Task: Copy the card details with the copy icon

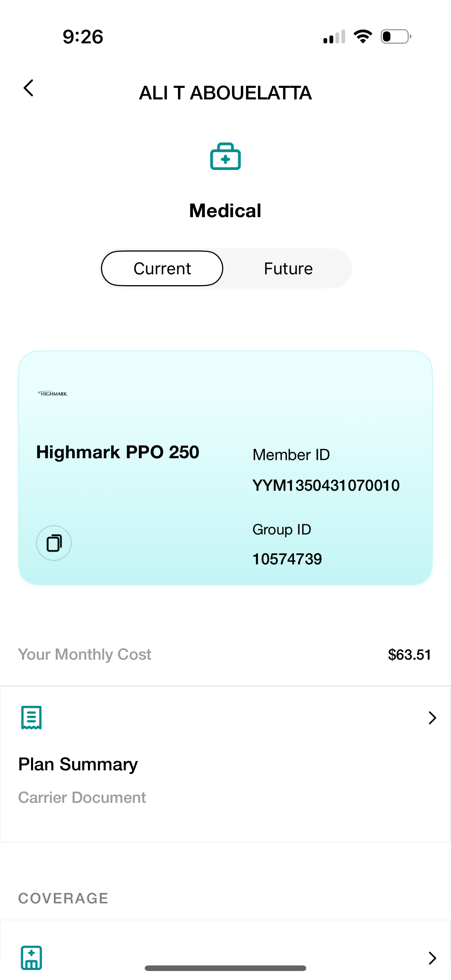Action: coord(53,543)
